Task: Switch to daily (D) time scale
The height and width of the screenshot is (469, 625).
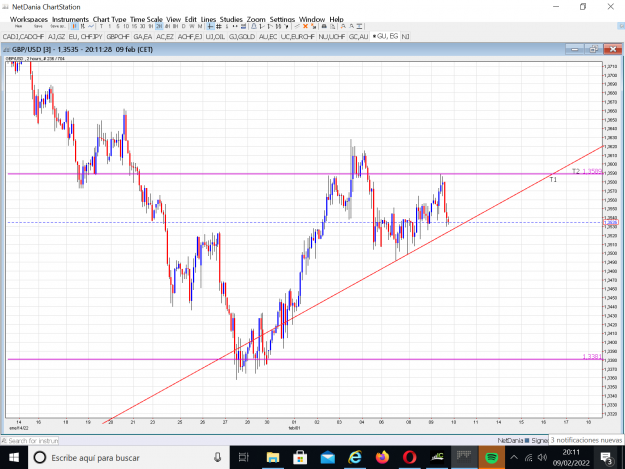Action: (183, 26)
